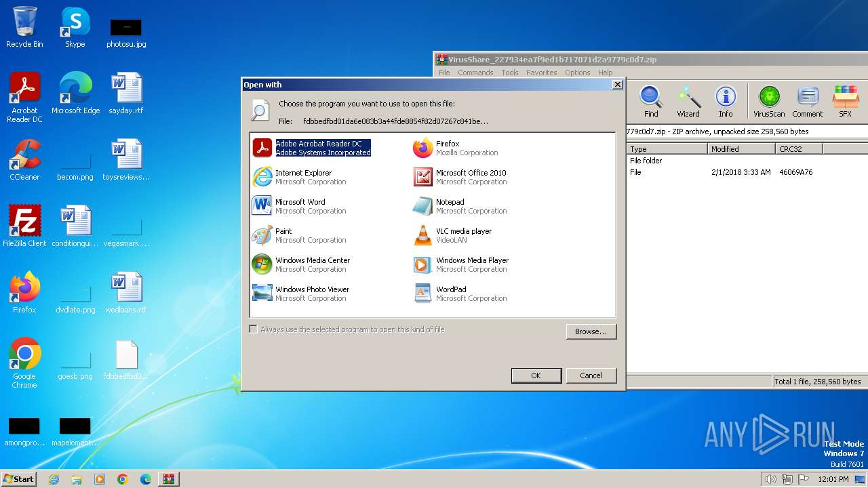The image size is (868, 488).
Task: Check Always use the selected program box
Action: 254,329
